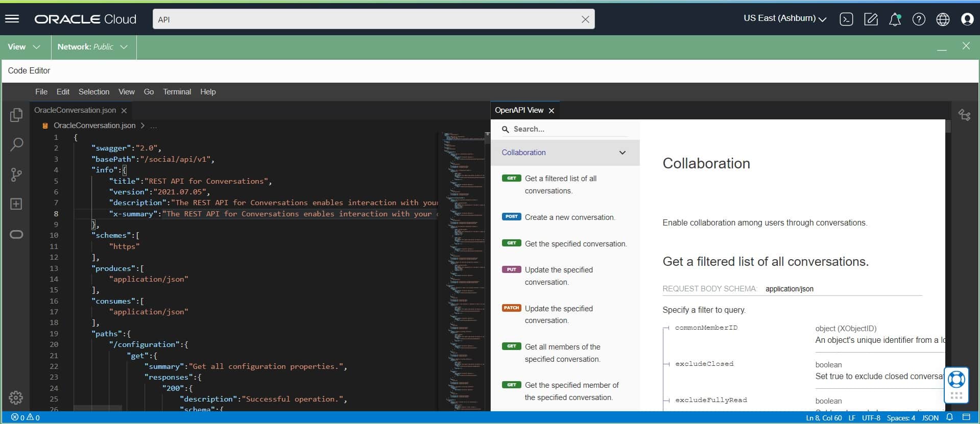The width and height of the screenshot is (980, 424).
Task: Open the user profile avatar menu
Action: [x=967, y=19]
